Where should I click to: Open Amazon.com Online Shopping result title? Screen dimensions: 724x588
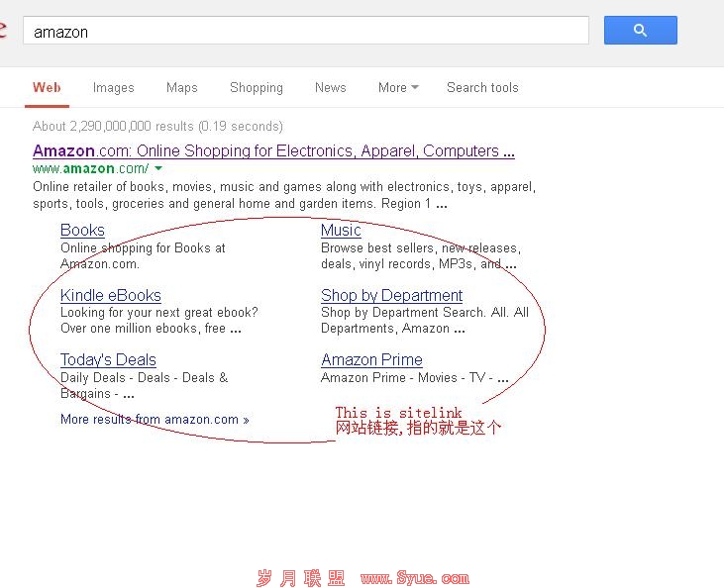[x=273, y=150]
